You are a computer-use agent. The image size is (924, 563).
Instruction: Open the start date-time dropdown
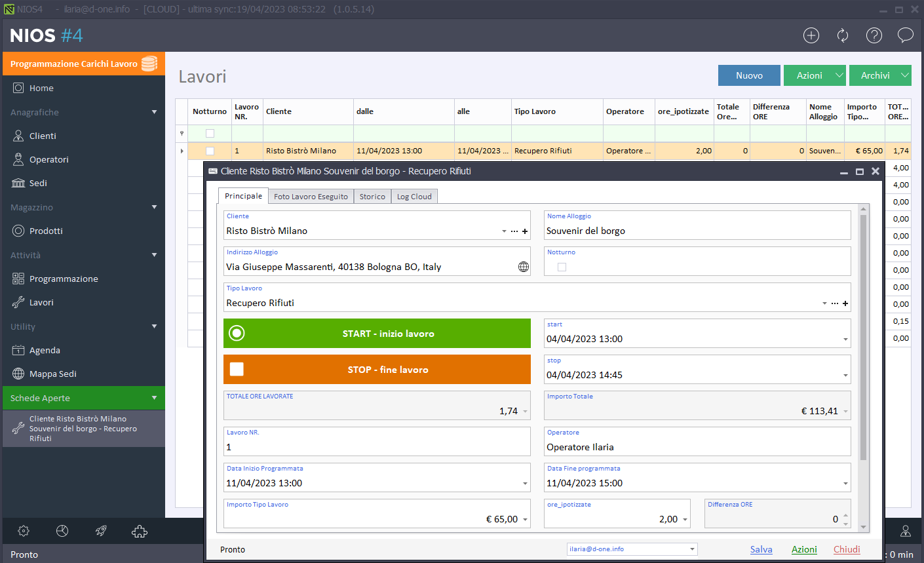[845, 340]
